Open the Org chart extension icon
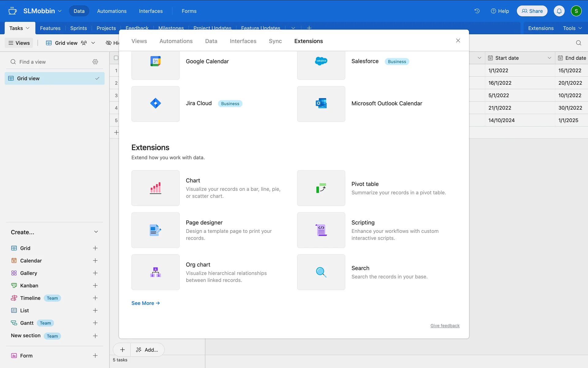588x368 pixels. coord(155,272)
